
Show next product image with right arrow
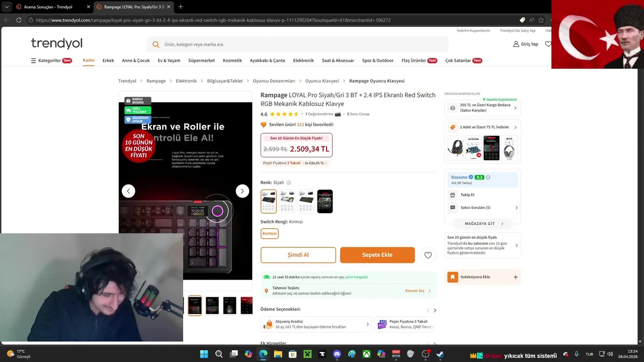[x=242, y=191]
